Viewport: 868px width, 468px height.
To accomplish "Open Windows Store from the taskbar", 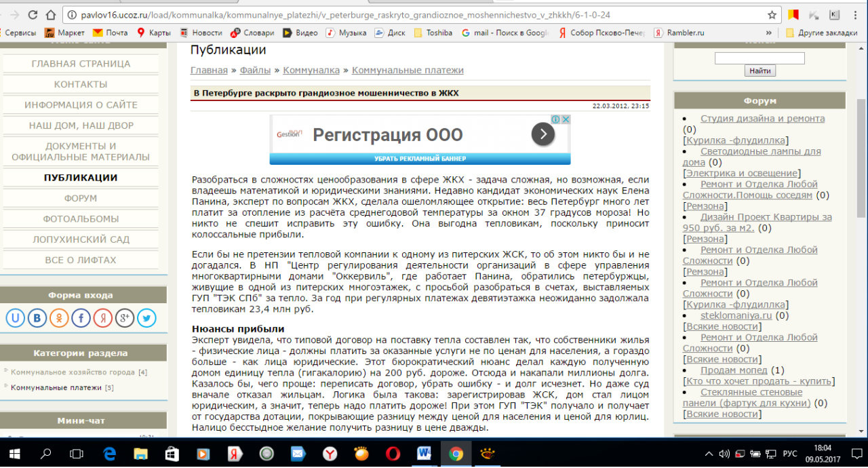I will [172, 453].
